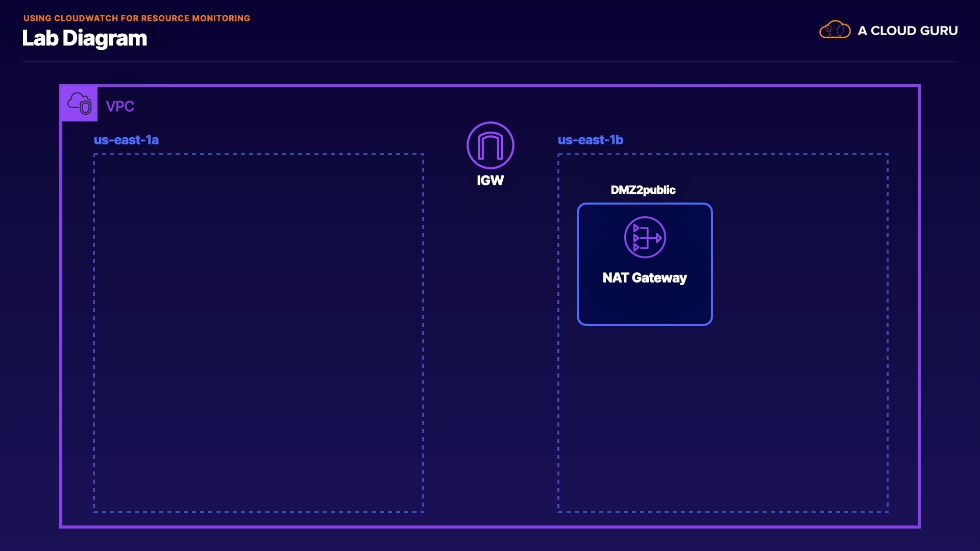Viewport: 980px width, 551px height.
Task: Click the purple VPC text label
Action: click(x=120, y=106)
